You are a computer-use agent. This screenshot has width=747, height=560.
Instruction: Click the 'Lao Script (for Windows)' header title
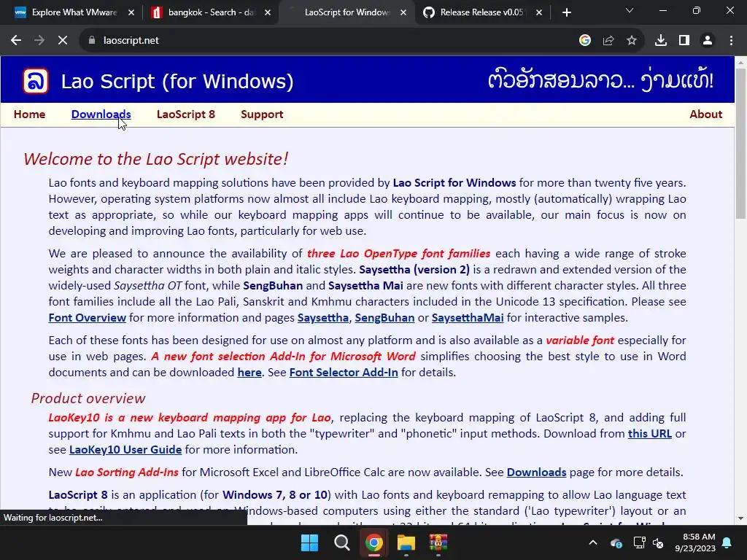[x=177, y=82]
